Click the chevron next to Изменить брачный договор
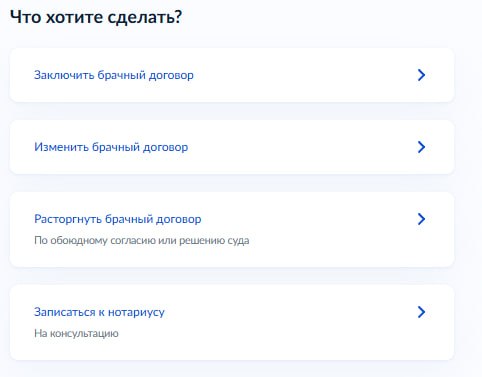 pyautogui.click(x=421, y=147)
